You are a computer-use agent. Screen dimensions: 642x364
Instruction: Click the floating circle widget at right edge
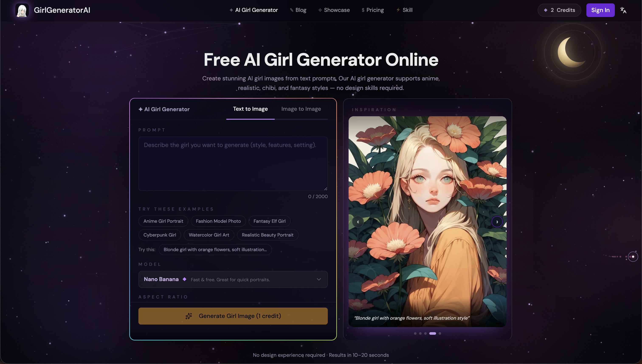coord(633,256)
